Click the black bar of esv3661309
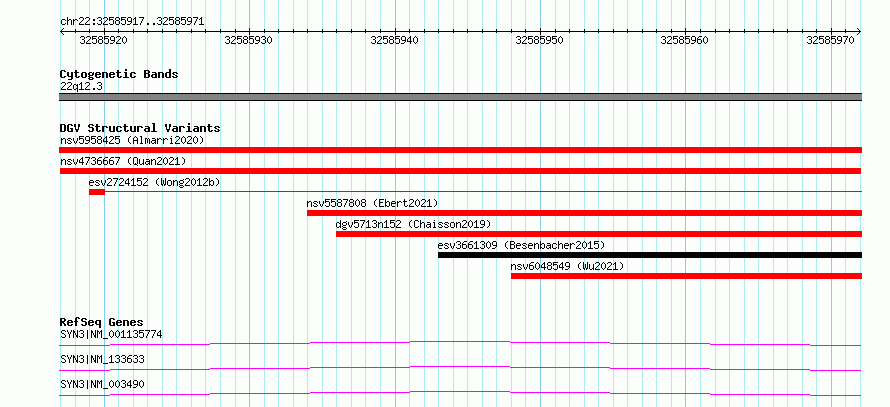890x407 pixels. 650,255
